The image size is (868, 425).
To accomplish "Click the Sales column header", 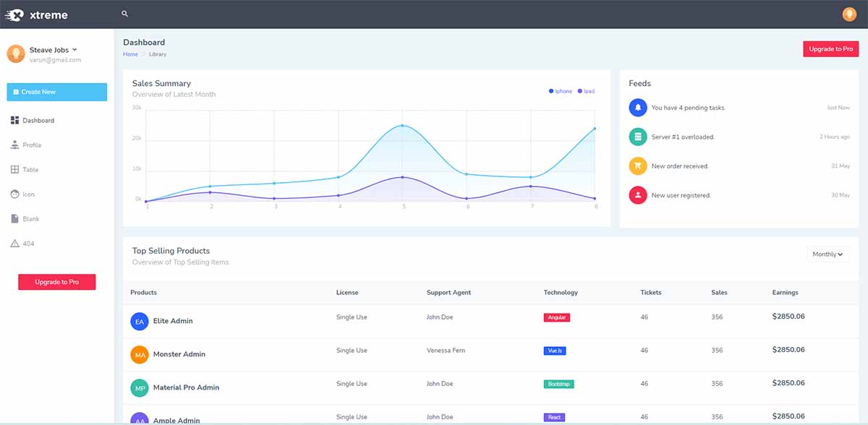I will click(719, 293).
